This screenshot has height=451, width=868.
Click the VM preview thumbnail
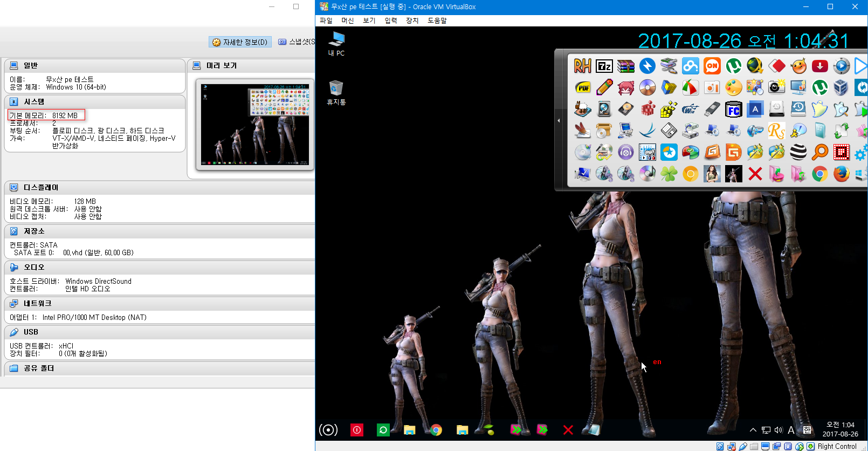coord(255,124)
